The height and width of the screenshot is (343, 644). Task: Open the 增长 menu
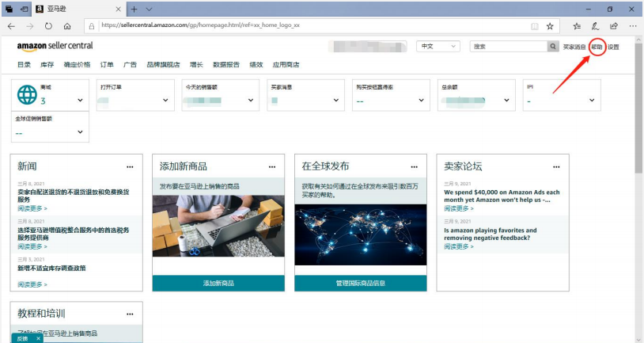pyautogui.click(x=196, y=65)
